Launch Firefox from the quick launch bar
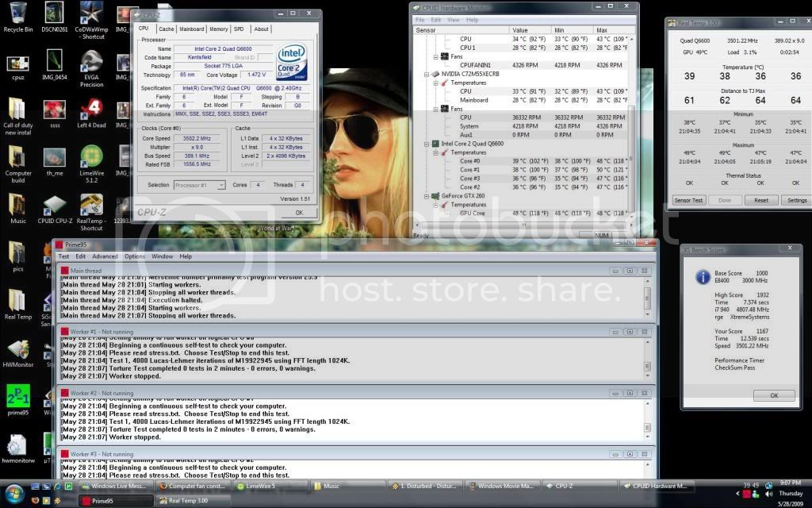 pyautogui.click(x=35, y=501)
